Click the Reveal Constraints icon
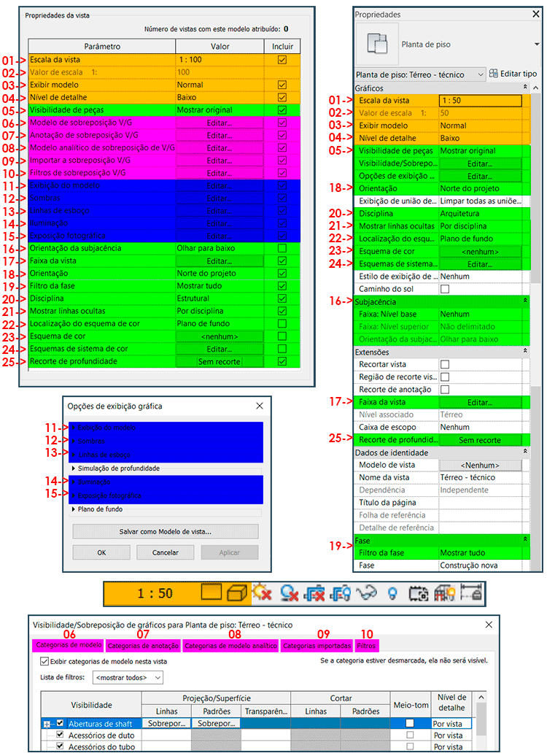 coord(472,593)
